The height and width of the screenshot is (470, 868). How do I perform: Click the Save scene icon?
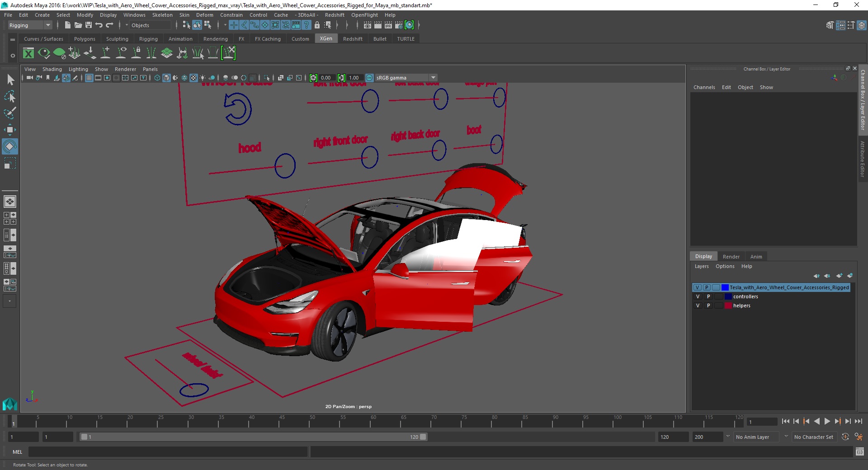89,25
